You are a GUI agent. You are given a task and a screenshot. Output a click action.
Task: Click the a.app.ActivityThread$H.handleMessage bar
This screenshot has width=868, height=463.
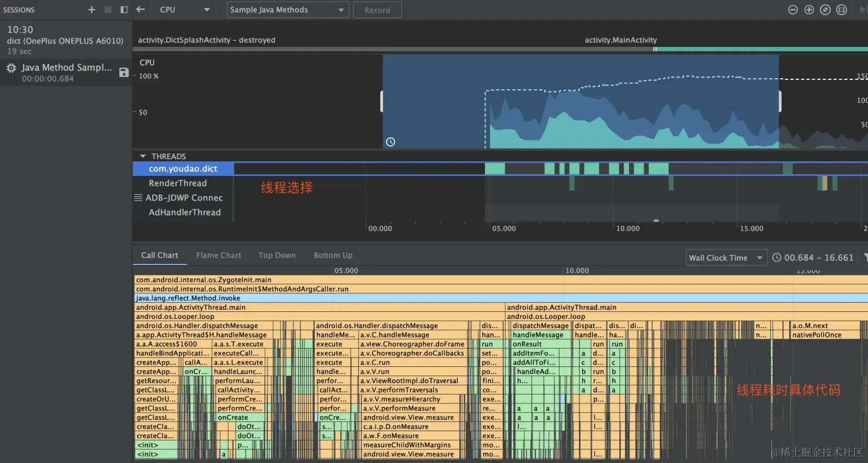click(x=204, y=335)
